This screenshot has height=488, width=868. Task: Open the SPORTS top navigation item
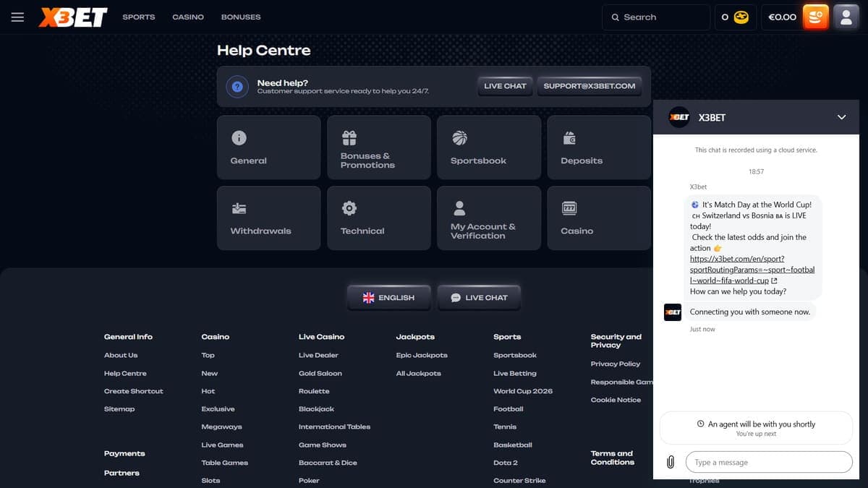(x=138, y=17)
